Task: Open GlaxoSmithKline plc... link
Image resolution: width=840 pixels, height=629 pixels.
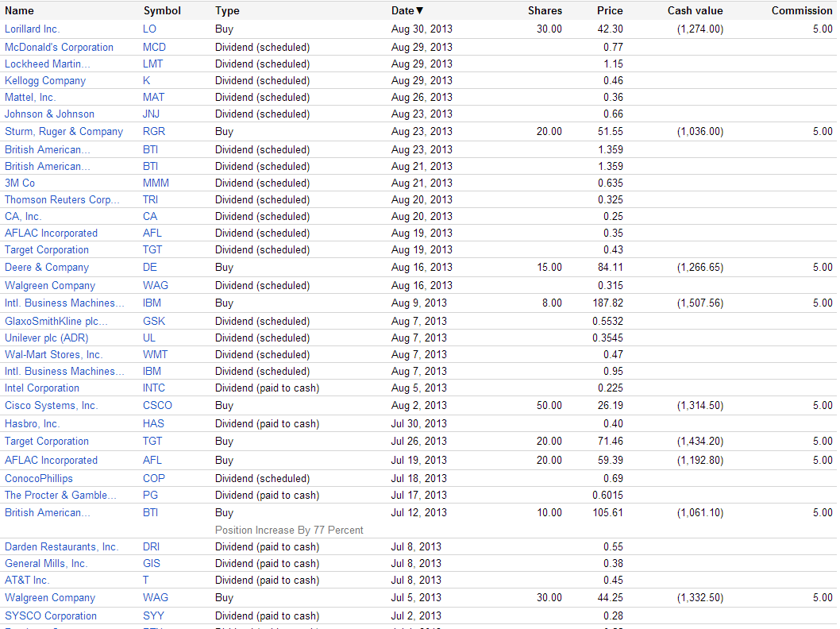Action: coord(56,321)
